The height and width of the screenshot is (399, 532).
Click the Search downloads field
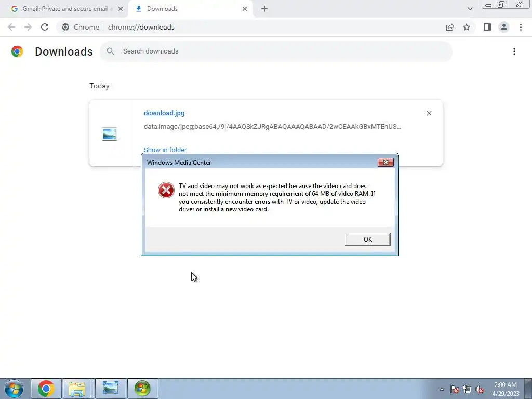(276, 51)
